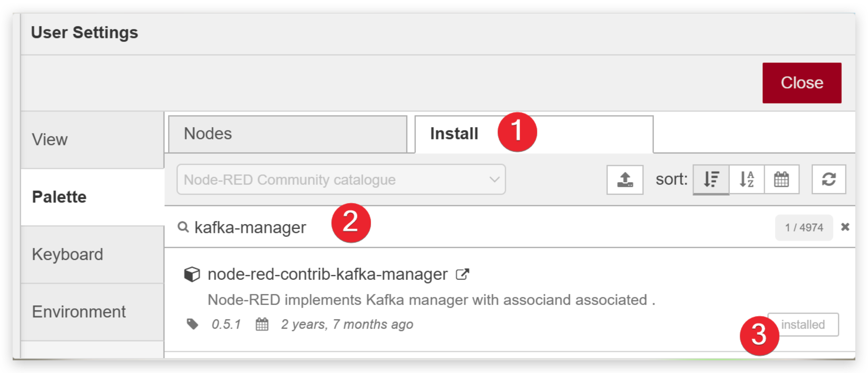
Task: Sort results by recent date calendar icon
Action: (x=781, y=180)
